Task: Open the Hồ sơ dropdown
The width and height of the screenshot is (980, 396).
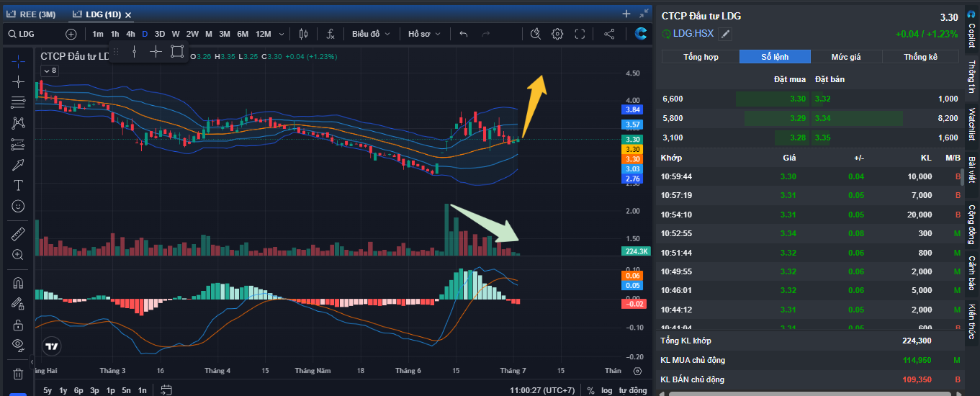Action: 425,34
